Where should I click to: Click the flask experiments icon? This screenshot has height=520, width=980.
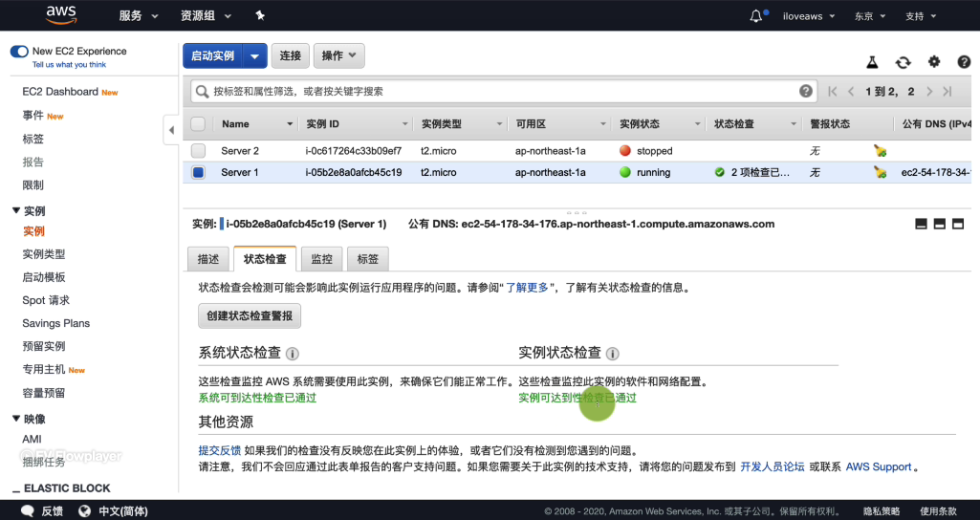coord(872,62)
